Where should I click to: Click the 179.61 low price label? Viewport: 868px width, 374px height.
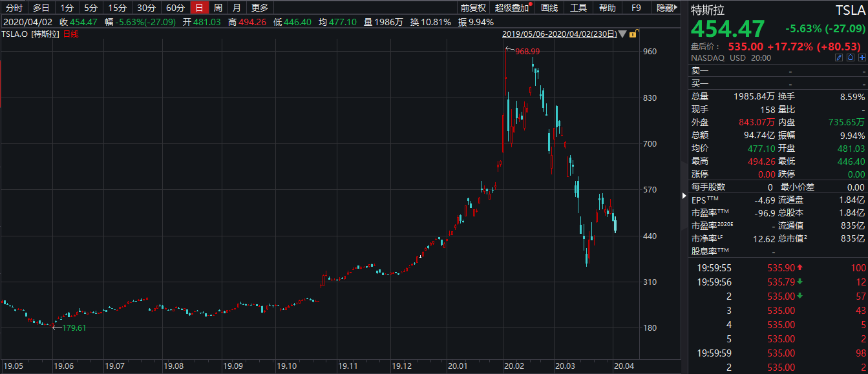74,328
